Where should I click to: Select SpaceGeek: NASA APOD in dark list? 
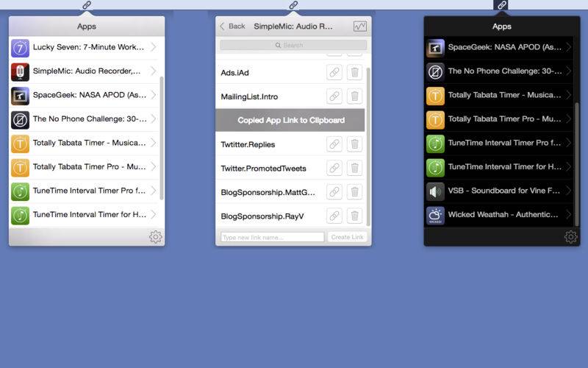point(503,47)
